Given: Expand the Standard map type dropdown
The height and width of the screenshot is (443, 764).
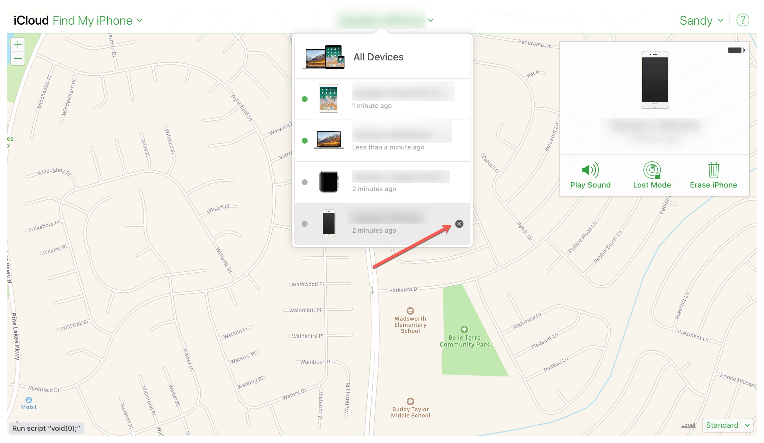Looking at the screenshot, I should (x=727, y=425).
